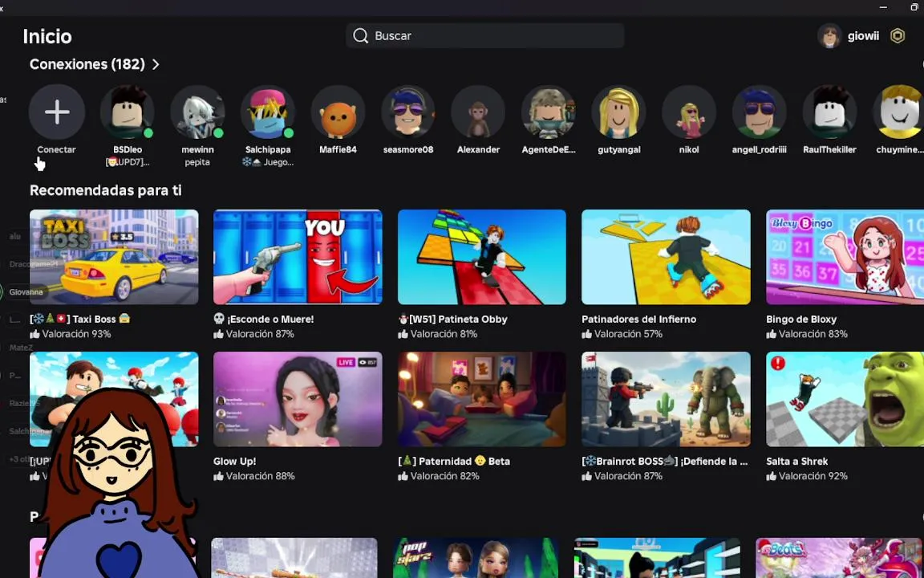Viewport: 924px width, 578px height.
Task: Click Valoración 57% text
Action: (628, 334)
